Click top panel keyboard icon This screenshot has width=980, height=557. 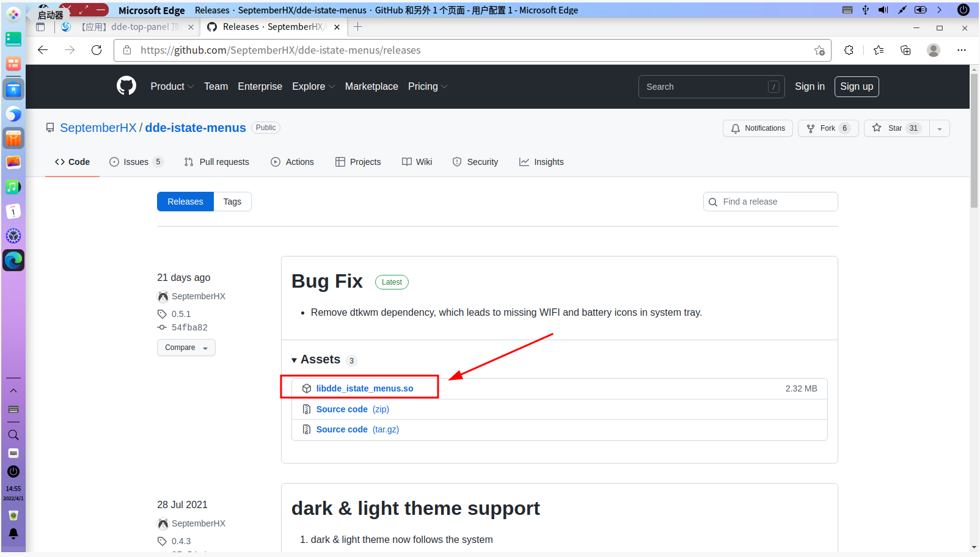(847, 10)
